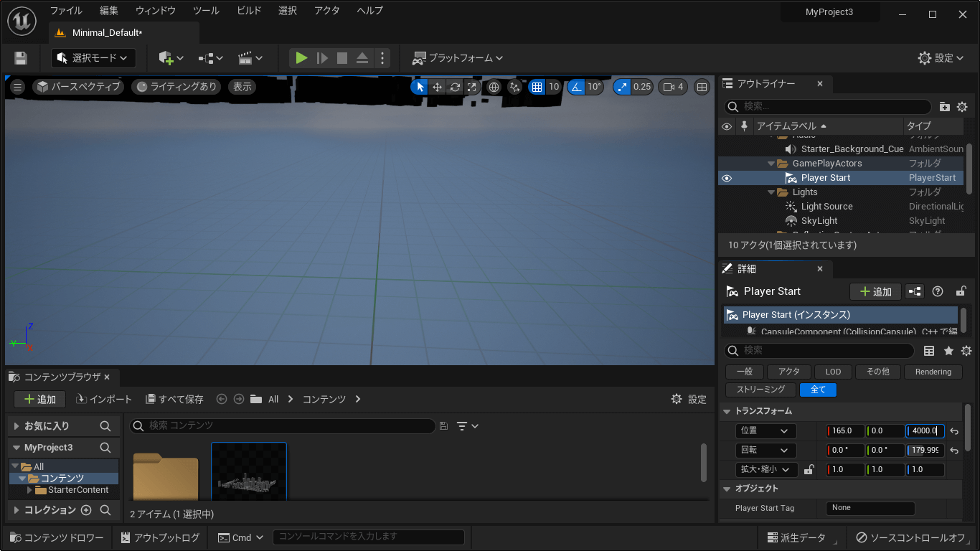This screenshot has height=551, width=980.
Task: Open the 位置 type dropdown
Action: pos(765,431)
